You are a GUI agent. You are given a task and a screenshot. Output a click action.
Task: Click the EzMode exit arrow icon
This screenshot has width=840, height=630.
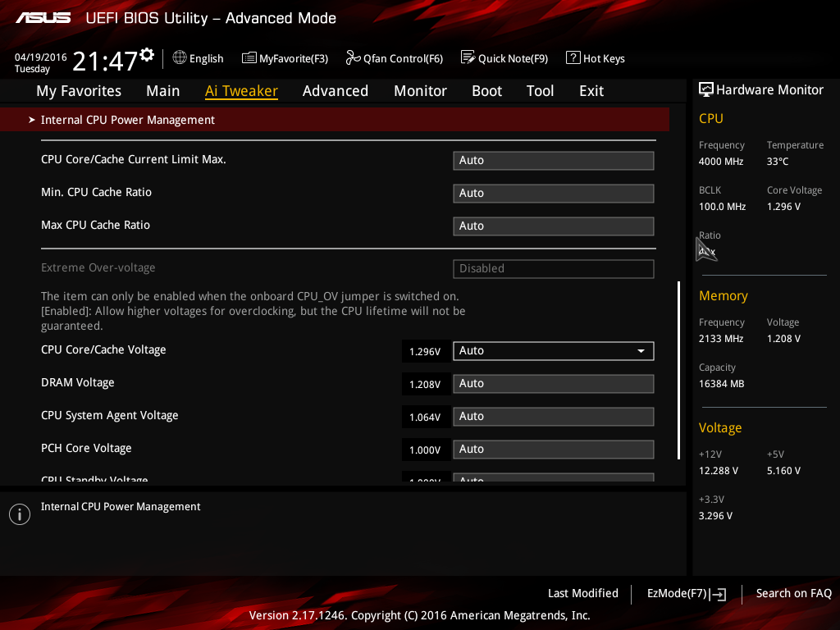[718, 594]
